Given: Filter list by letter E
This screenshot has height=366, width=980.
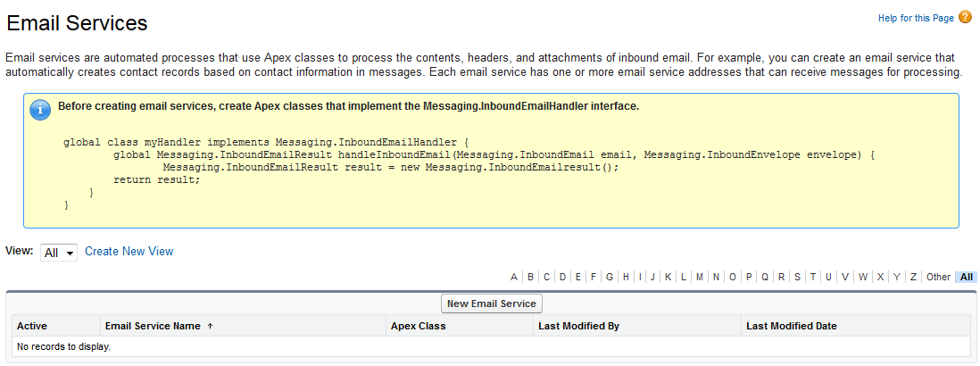Looking at the screenshot, I should (x=577, y=277).
